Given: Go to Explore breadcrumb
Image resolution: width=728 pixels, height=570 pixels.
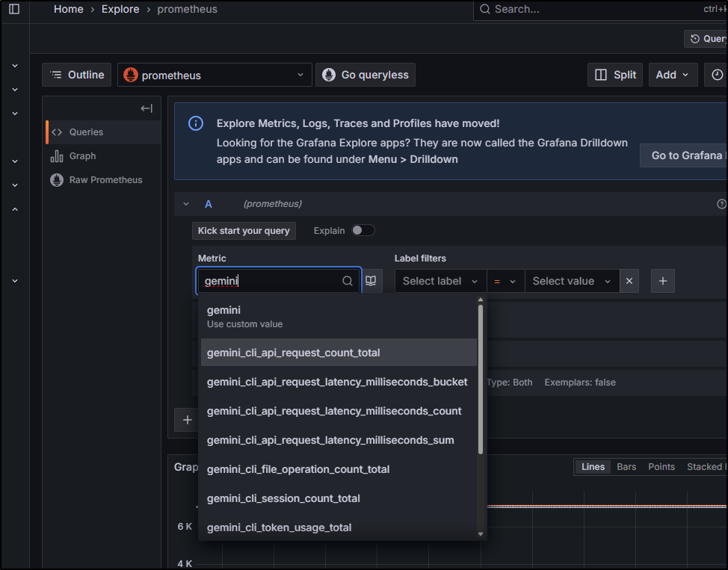Looking at the screenshot, I should click(x=120, y=9).
